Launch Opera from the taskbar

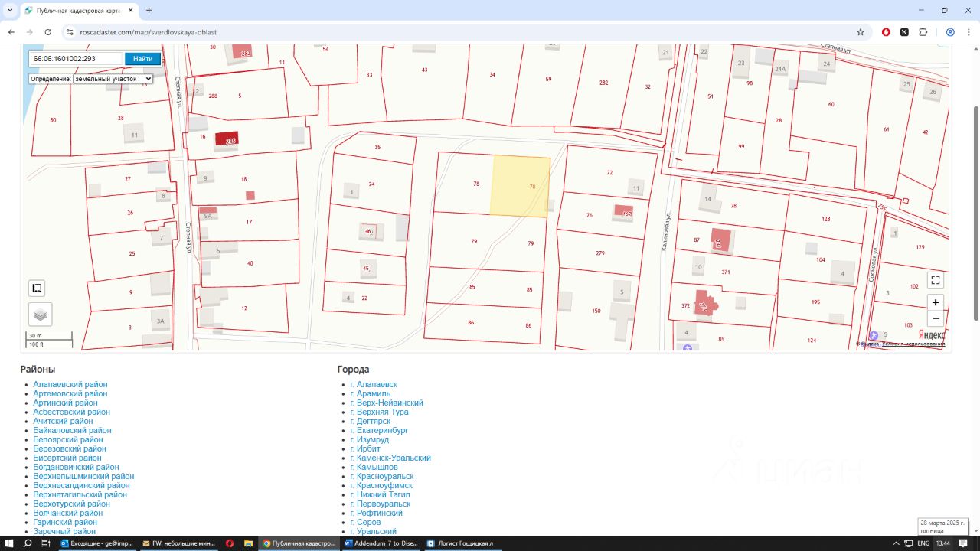[230, 543]
